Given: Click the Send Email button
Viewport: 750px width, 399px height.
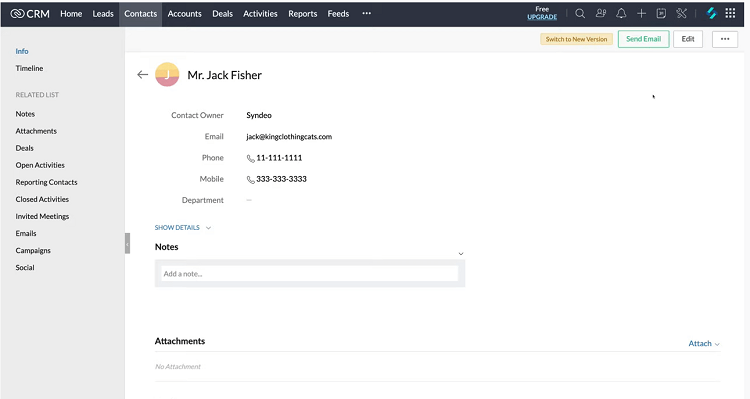Looking at the screenshot, I should click(x=643, y=39).
